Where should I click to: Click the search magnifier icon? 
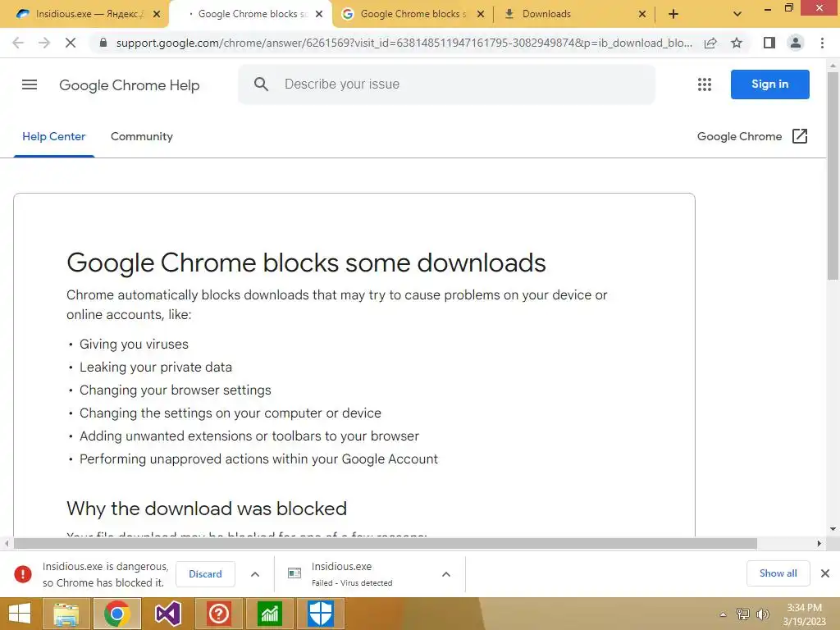pos(261,84)
